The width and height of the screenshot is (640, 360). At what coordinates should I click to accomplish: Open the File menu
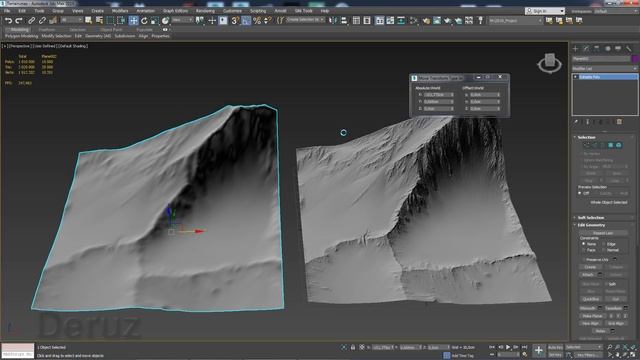(x=7, y=11)
